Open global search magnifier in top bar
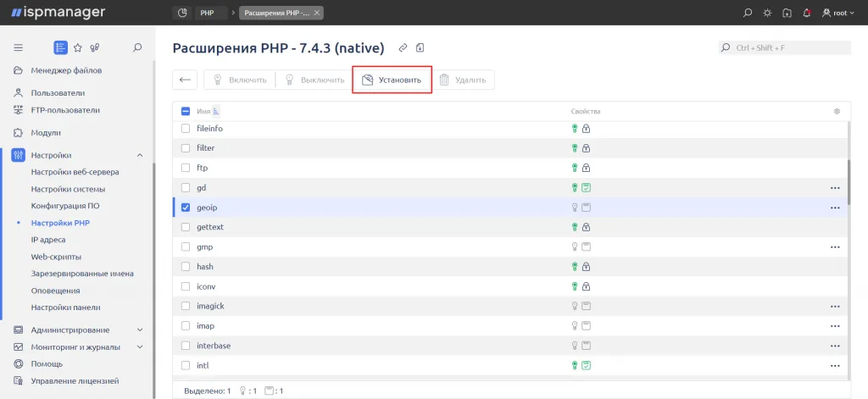The width and height of the screenshot is (868, 399). click(x=748, y=13)
